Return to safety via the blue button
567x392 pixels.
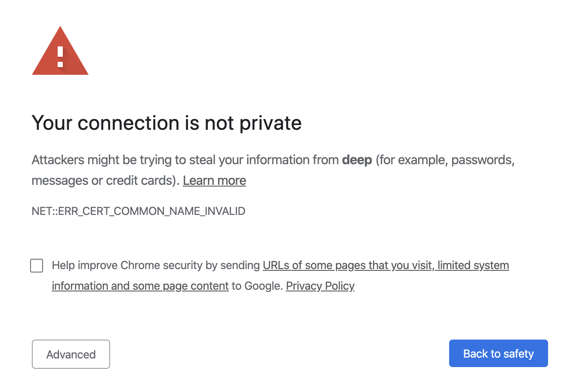pyautogui.click(x=498, y=353)
